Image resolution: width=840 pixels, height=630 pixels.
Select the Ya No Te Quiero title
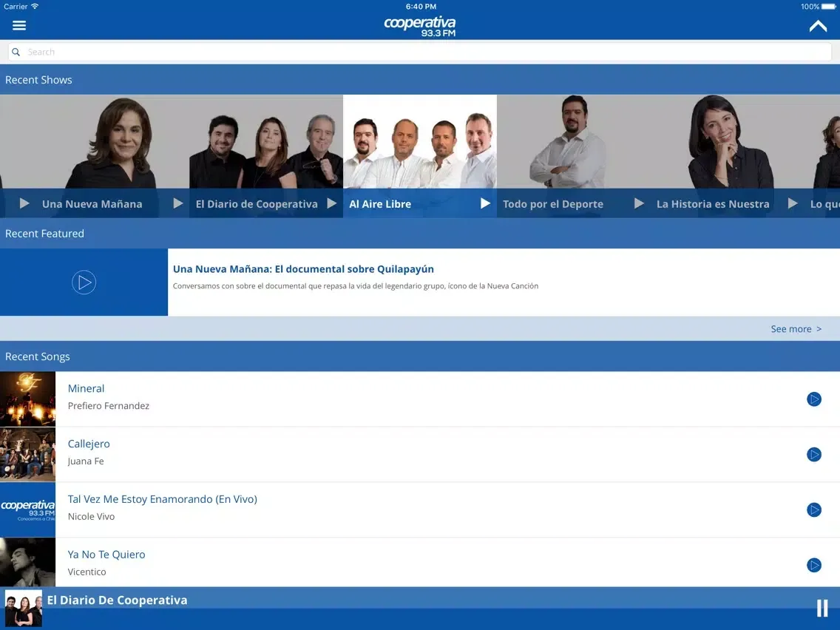pos(106,555)
